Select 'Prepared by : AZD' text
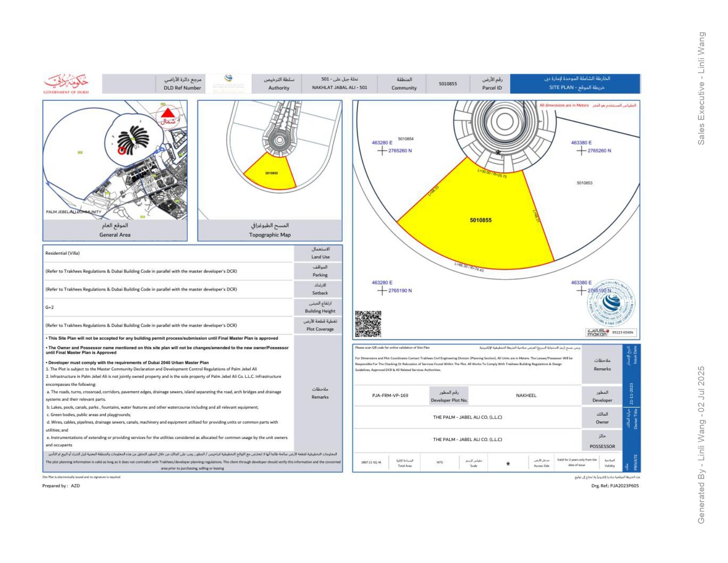 pyautogui.click(x=61, y=486)
